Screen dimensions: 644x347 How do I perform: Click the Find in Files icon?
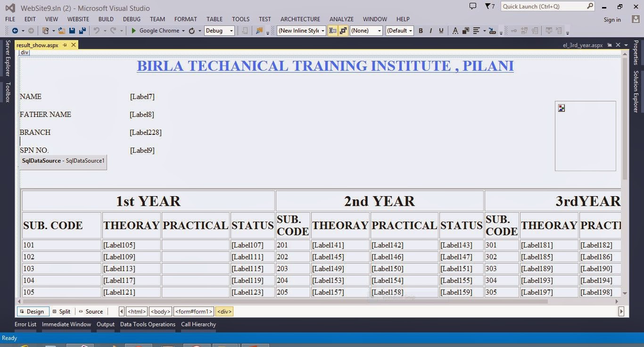(x=259, y=31)
